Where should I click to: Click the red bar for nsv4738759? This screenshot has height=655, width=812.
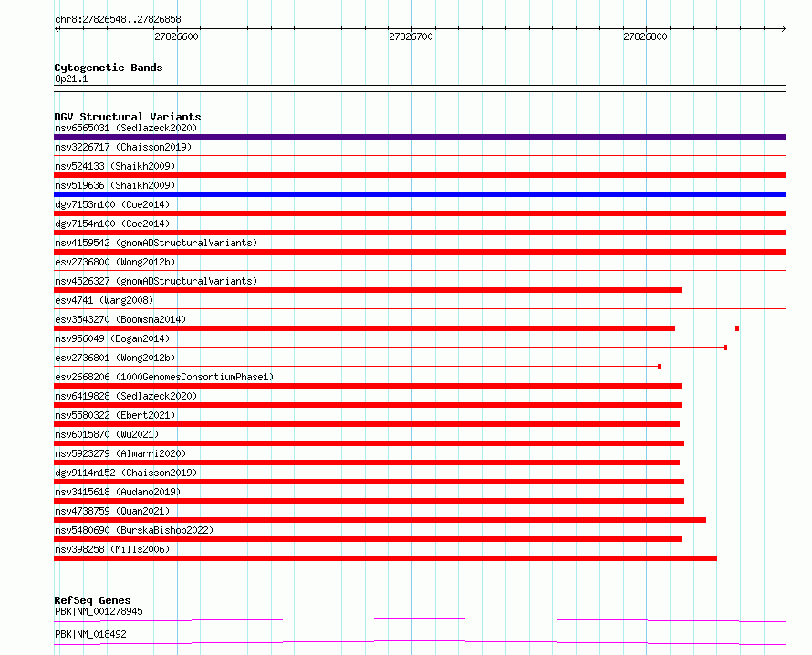pyautogui.click(x=380, y=520)
